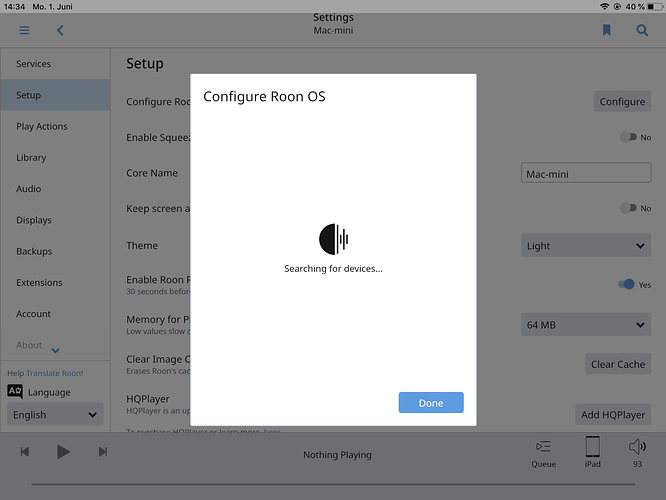Image resolution: width=666 pixels, height=500 pixels.
Task: Open the Memory dropdown showing 64 MB
Action: click(586, 325)
